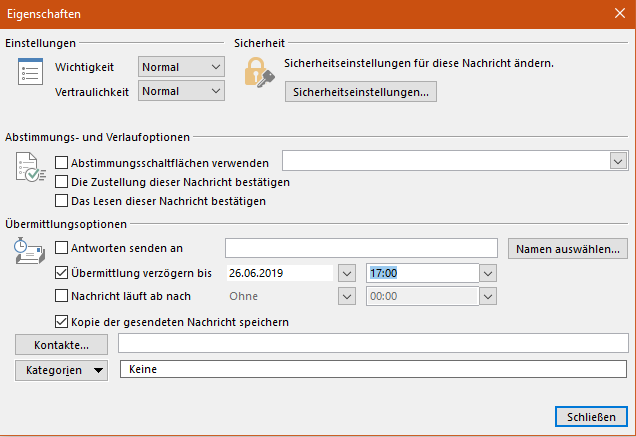Click the voting options checklist icon
636x437 pixels.
click(30, 168)
